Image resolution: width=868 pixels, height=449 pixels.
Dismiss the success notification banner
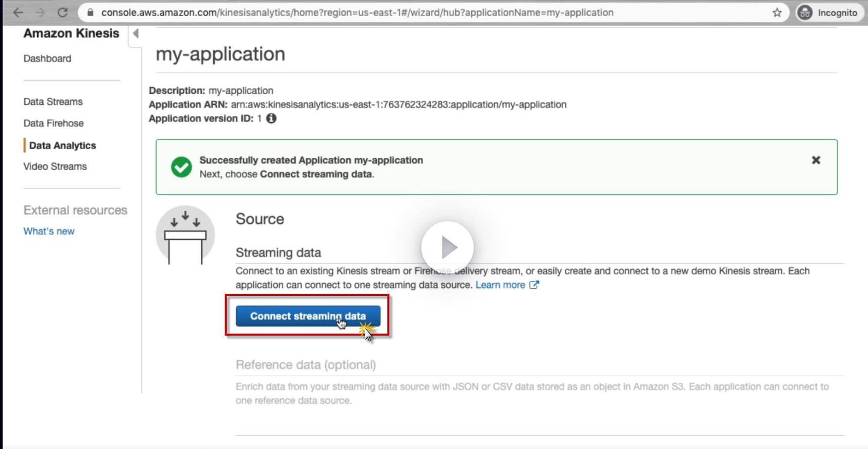coord(816,160)
